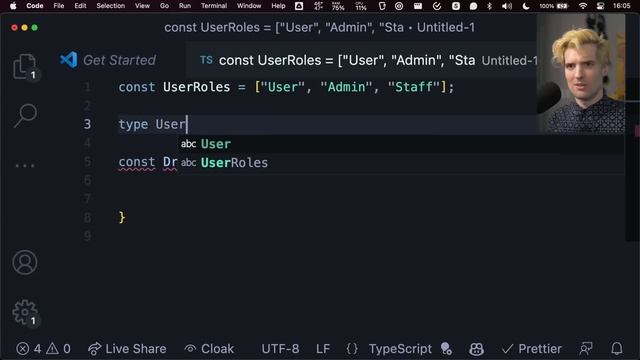This screenshot has width=640, height=360.
Task: Click the Prettier formatter status
Action: point(532,349)
